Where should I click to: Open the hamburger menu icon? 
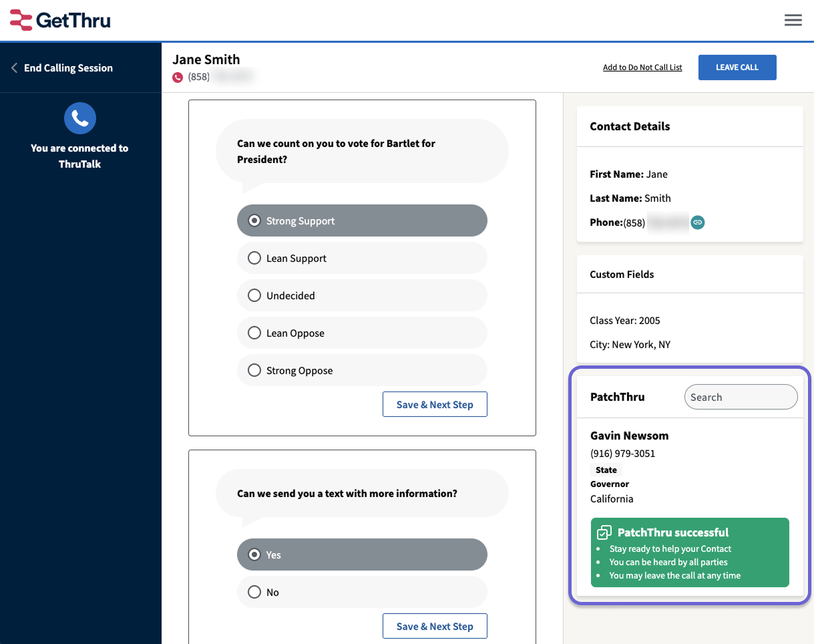tap(793, 20)
